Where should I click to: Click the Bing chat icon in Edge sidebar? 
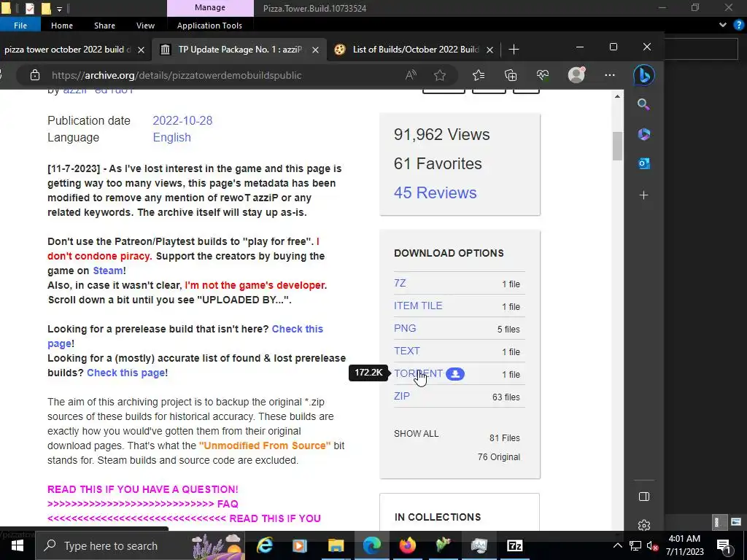coord(643,75)
